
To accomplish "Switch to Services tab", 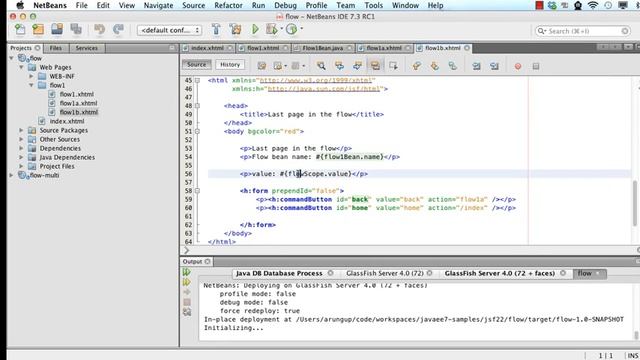I will [x=87, y=48].
